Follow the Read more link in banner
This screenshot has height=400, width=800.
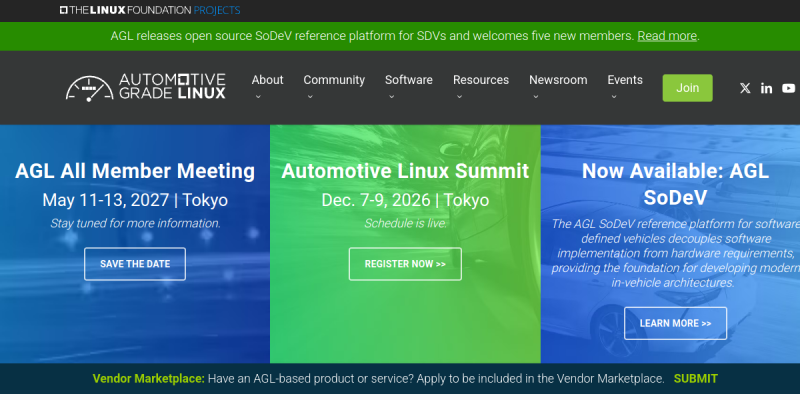667,36
